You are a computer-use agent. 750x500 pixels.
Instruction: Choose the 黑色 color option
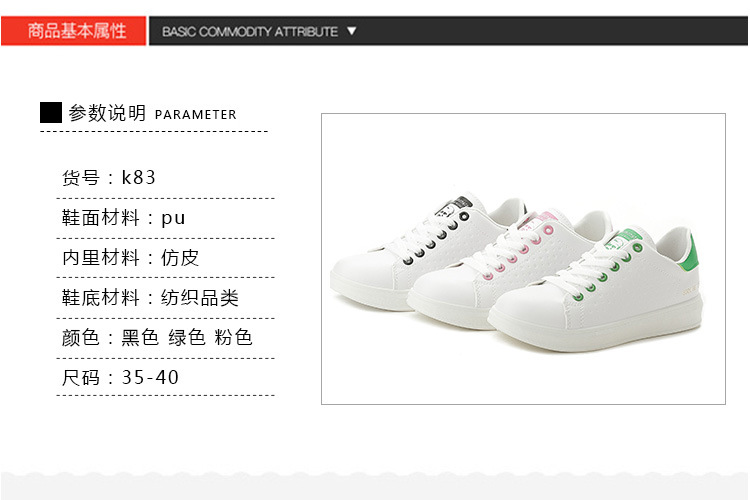tap(140, 338)
